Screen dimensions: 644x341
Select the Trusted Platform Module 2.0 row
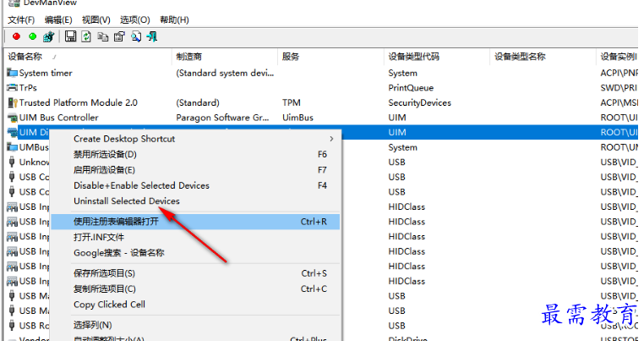[x=78, y=102]
